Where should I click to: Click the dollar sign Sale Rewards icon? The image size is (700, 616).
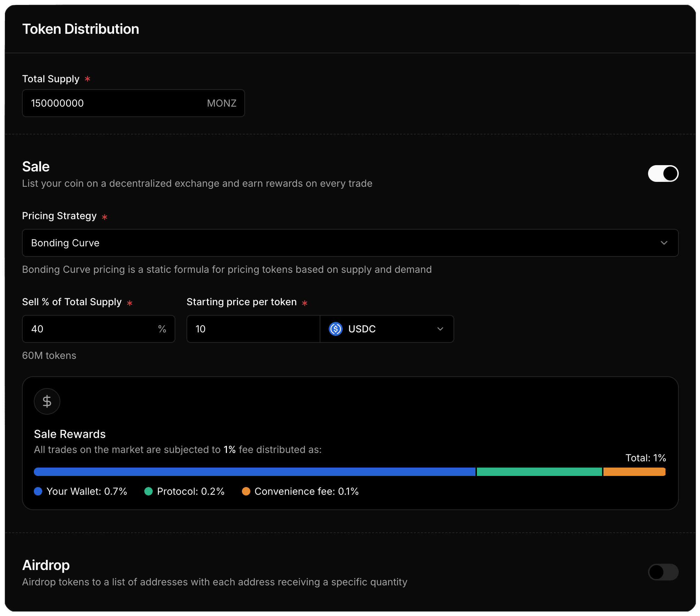pos(47,401)
